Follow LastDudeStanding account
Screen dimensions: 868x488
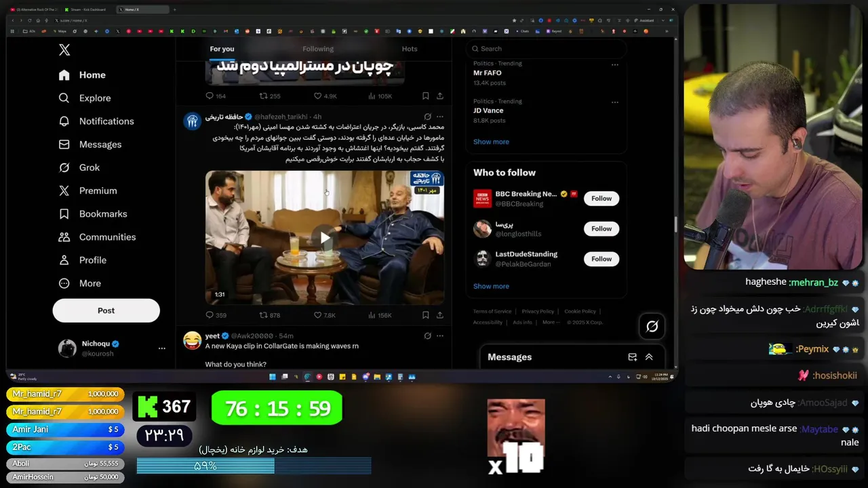pyautogui.click(x=601, y=259)
